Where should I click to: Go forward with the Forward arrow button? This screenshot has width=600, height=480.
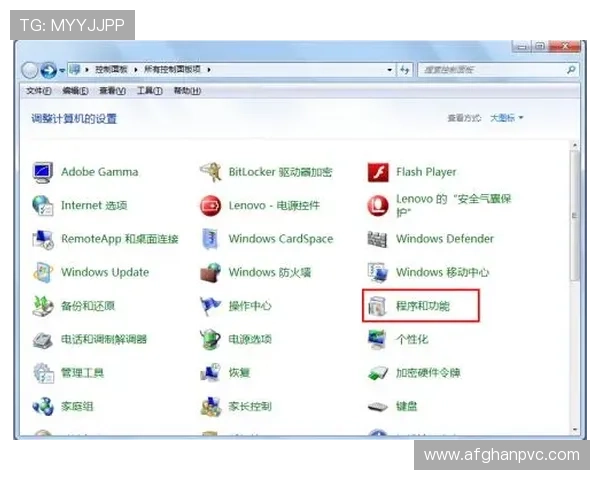48,70
